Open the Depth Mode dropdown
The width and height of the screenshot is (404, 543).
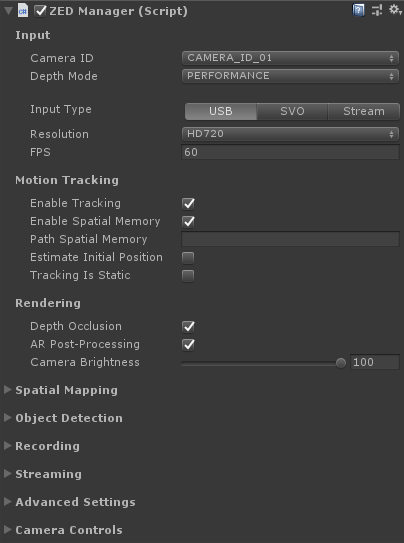point(290,76)
